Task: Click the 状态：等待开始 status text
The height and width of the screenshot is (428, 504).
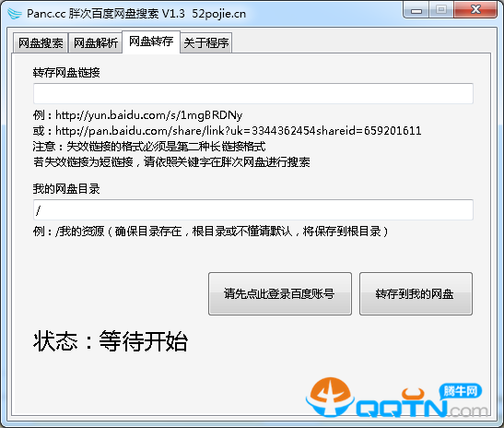Action: [x=111, y=340]
